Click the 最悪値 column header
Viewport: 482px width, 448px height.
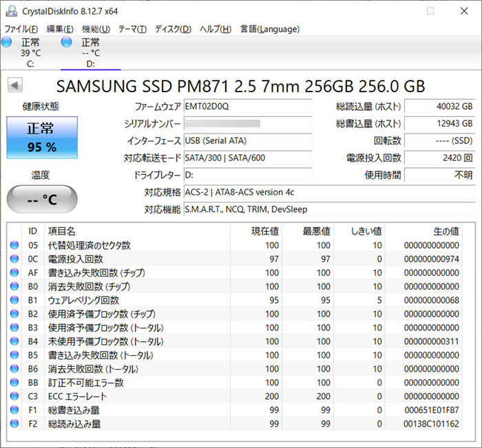pyautogui.click(x=308, y=231)
